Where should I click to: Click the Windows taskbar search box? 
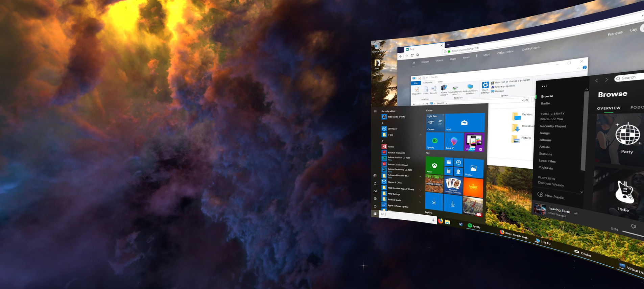pos(407,217)
